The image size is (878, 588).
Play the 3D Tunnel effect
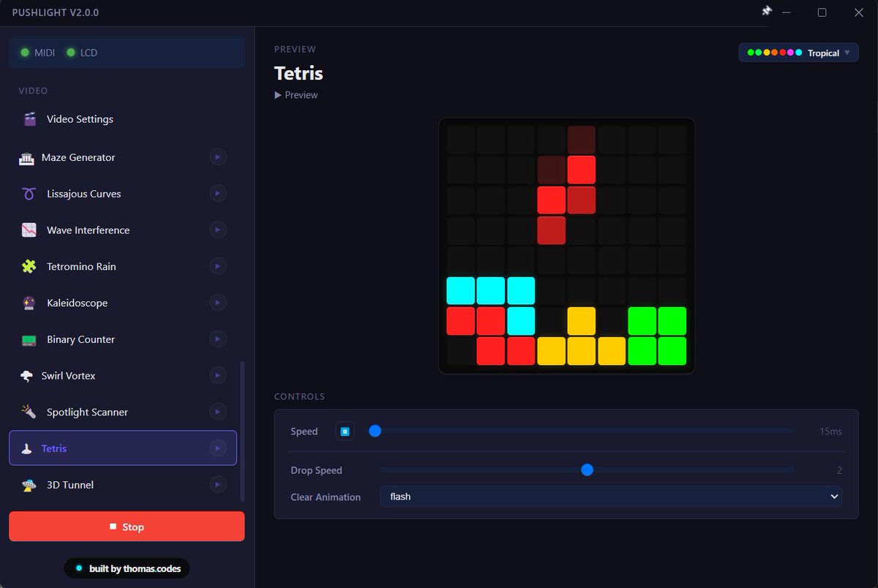[x=218, y=485]
